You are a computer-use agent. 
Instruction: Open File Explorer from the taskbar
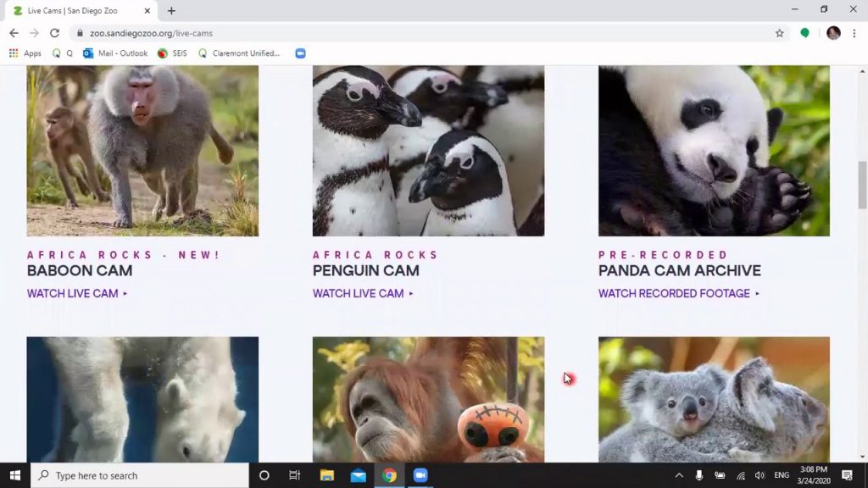click(327, 475)
